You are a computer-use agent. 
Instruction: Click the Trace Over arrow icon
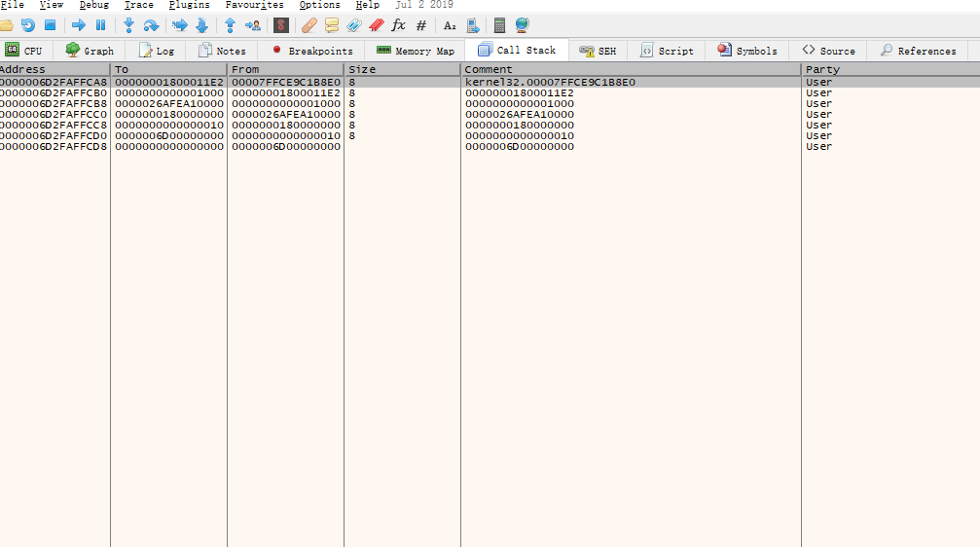coord(179,25)
